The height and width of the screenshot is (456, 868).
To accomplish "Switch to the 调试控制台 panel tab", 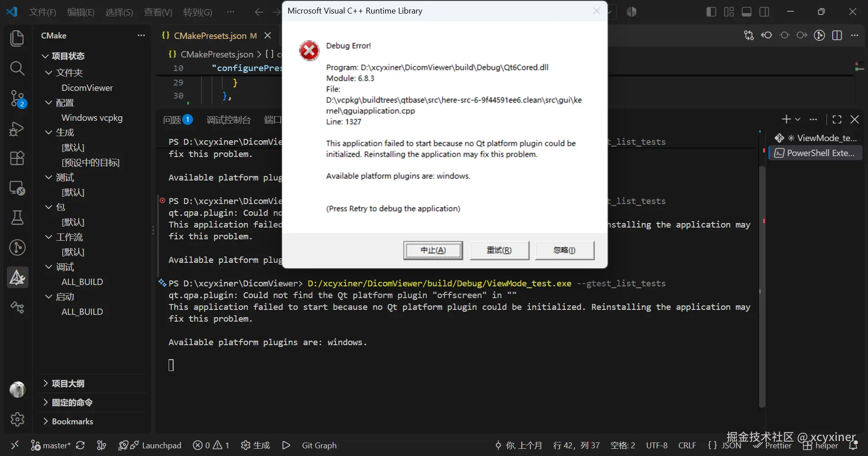I will [228, 120].
